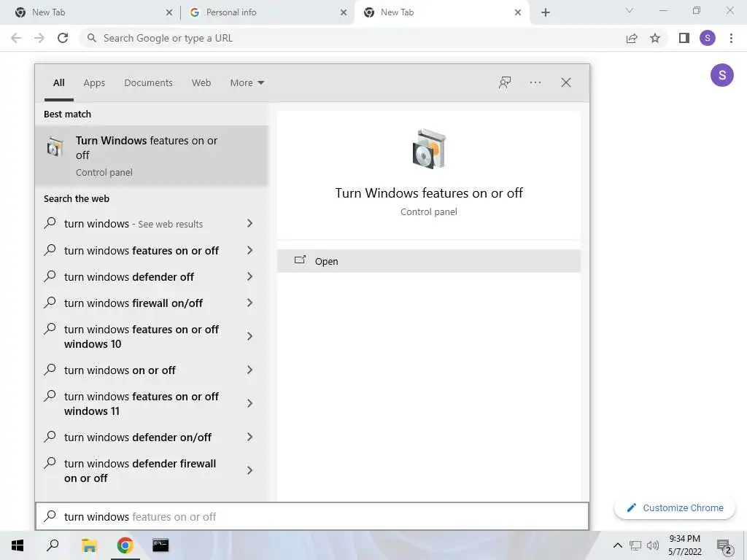Show hidden system tray icons

[x=617, y=545]
